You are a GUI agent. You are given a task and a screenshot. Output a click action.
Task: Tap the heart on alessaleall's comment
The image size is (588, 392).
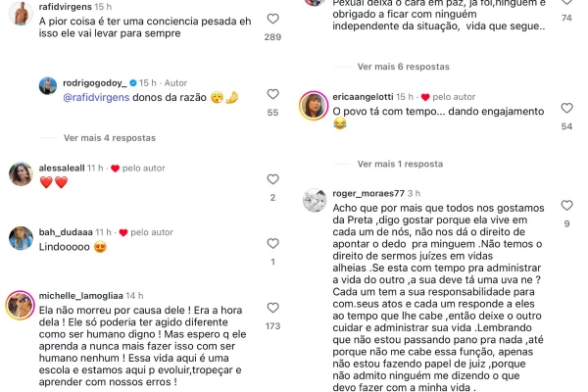click(x=272, y=179)
